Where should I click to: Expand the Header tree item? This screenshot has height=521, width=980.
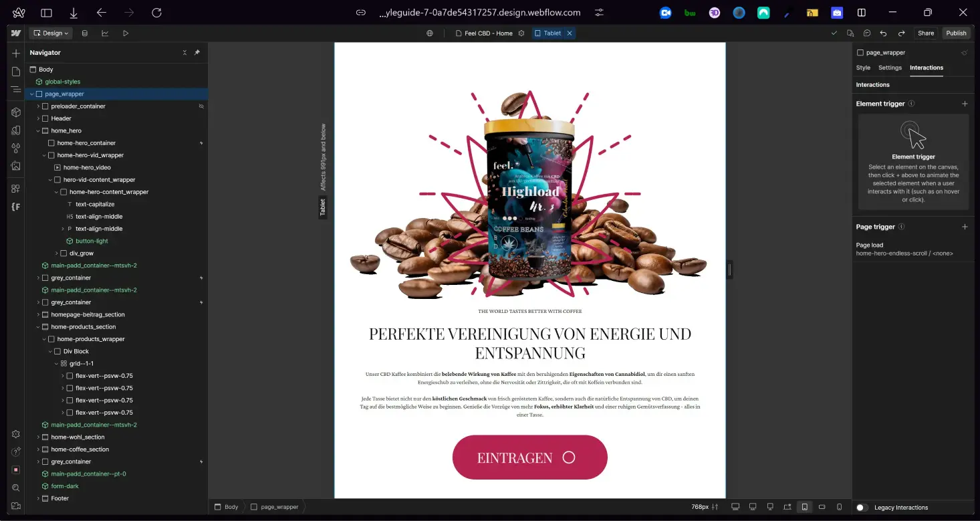[38, 118]
